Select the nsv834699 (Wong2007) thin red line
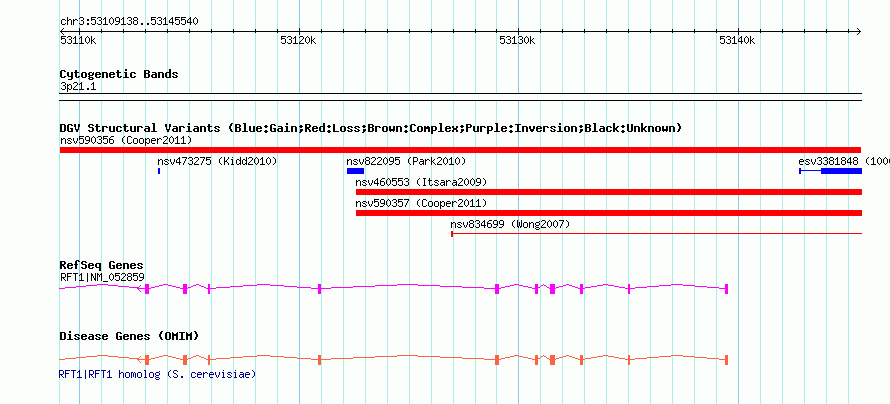This screenshot has width=890, height=404. click(x=656, y=233)
